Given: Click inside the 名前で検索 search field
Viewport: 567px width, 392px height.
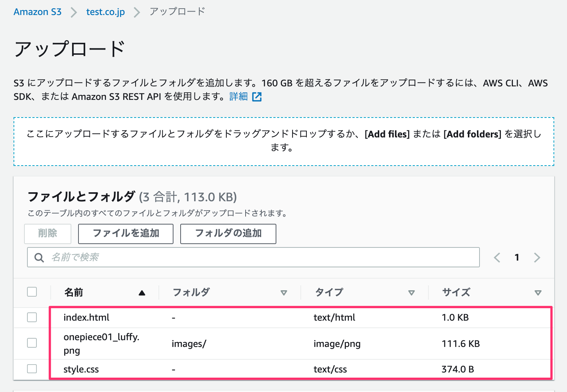Looking at the screenshot, I should pyautogui.click(x=150, y=257).
